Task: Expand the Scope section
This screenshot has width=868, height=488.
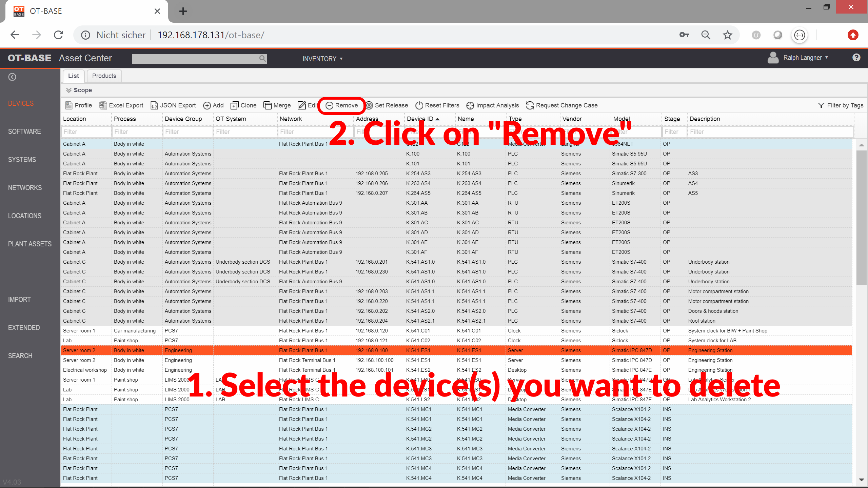Action: tap(79, 90)
